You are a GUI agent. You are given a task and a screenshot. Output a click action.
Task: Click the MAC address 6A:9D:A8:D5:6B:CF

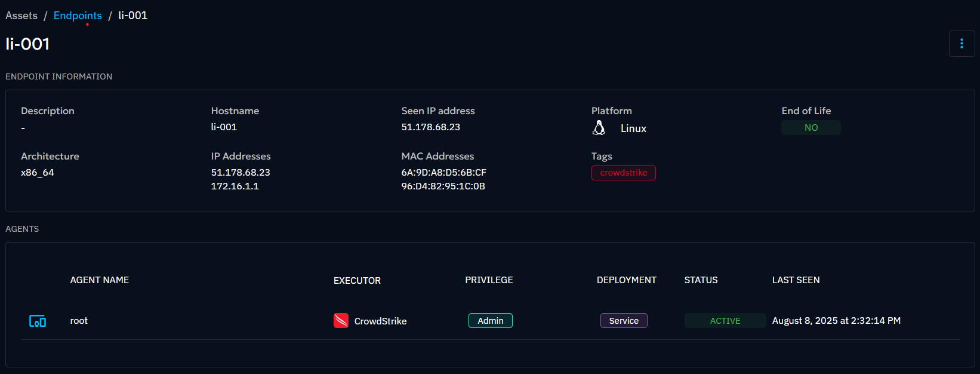443,173
